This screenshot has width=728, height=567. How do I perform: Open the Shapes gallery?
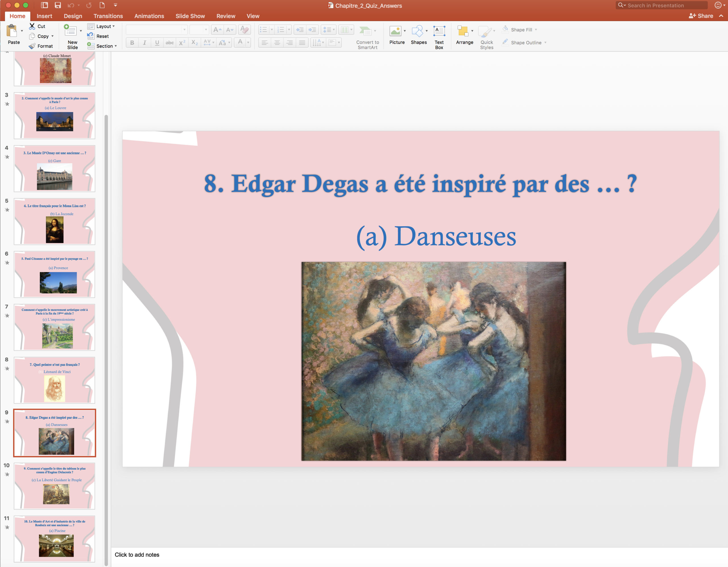419,35
